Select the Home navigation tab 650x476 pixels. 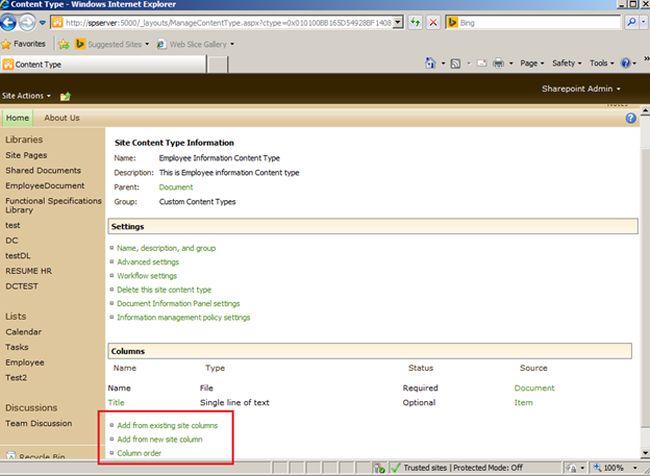coord(17,118)
